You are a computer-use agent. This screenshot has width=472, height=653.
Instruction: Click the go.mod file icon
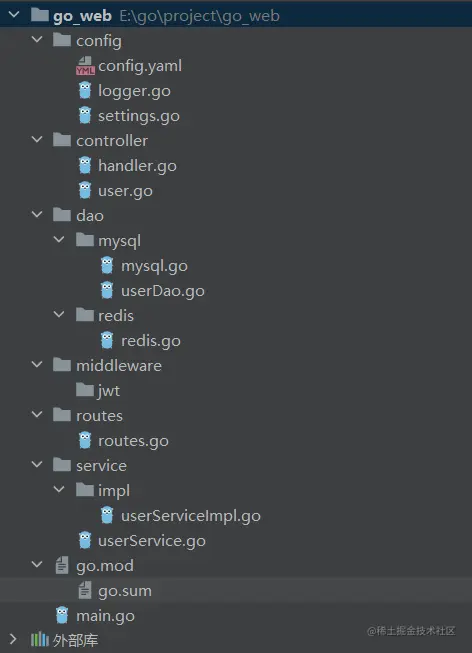pyautogui.click(x=62, y=566)
